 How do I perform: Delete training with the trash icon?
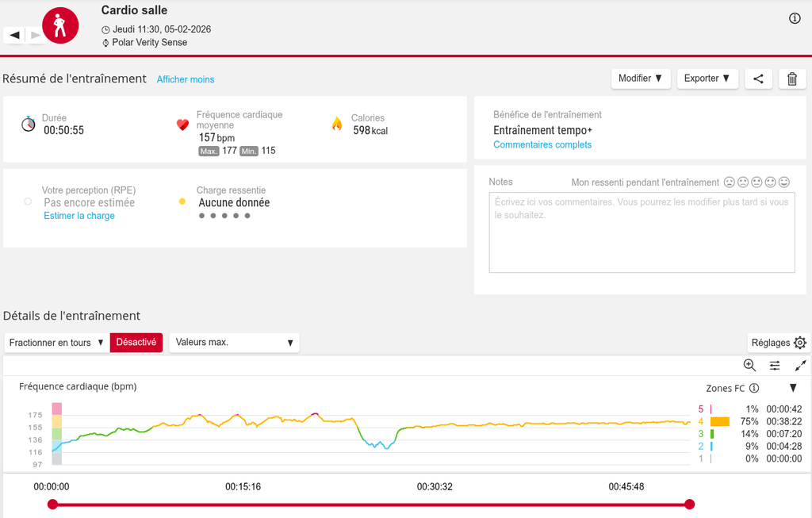792,79
